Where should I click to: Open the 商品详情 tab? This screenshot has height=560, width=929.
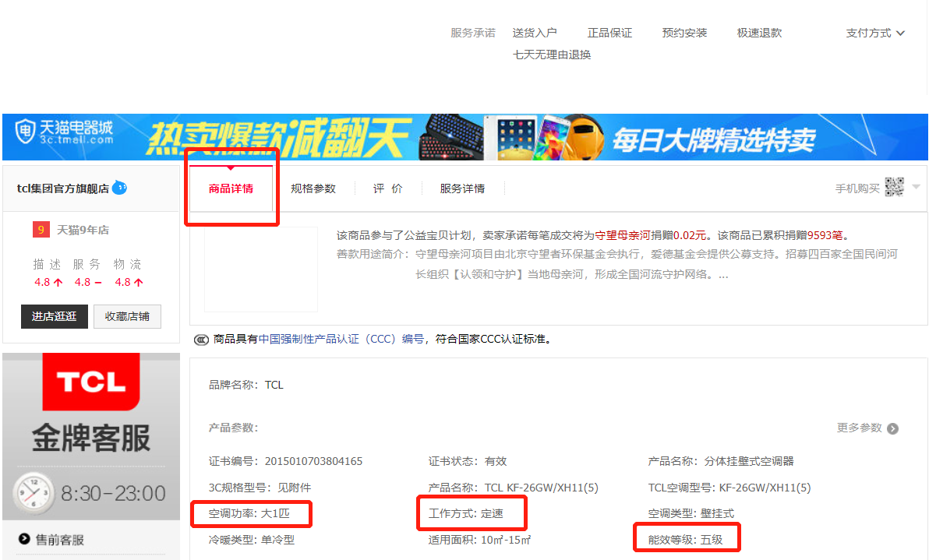[x=231, y=188]
